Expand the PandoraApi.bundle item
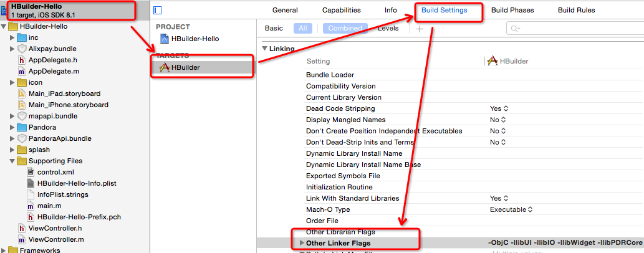The width and height of the screenshot is (644, 253). pos(12,138)
